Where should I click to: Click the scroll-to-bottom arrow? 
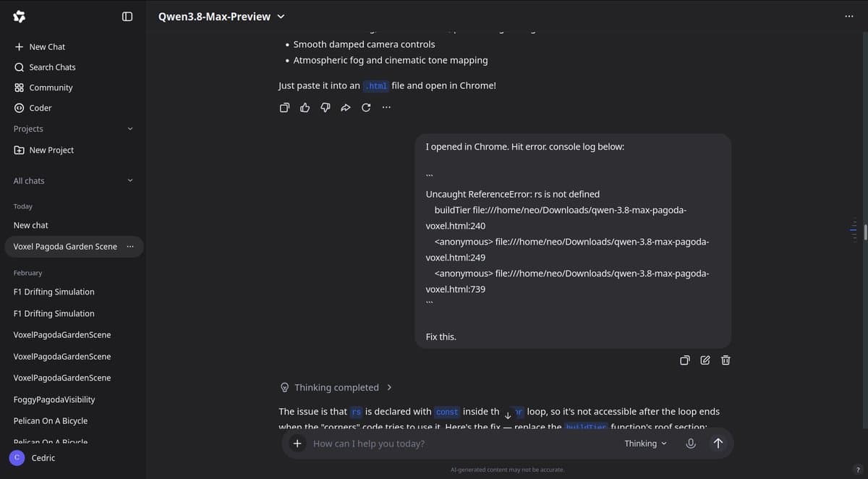(x=507, y=415)
